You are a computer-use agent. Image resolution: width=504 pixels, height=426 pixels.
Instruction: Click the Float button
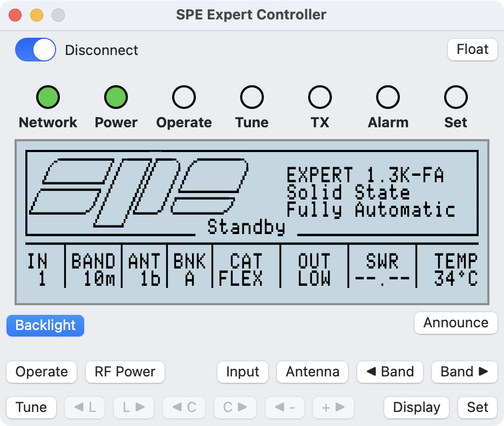tap(473, 50)
